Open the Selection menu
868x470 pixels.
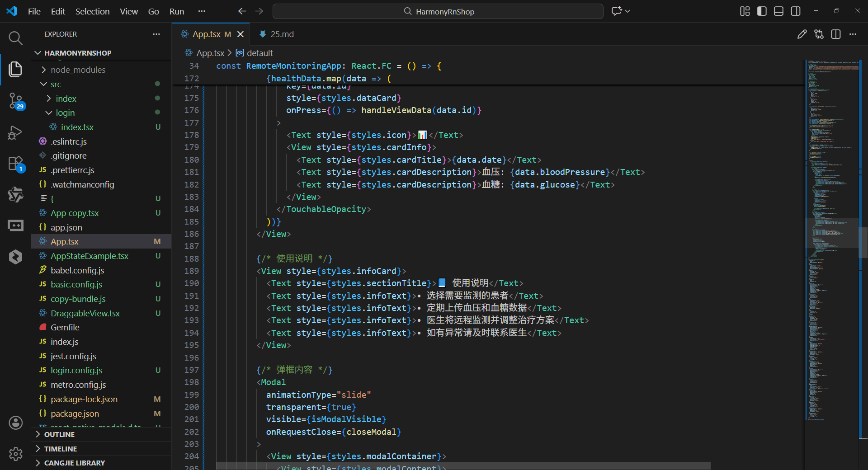pos(92,11)
